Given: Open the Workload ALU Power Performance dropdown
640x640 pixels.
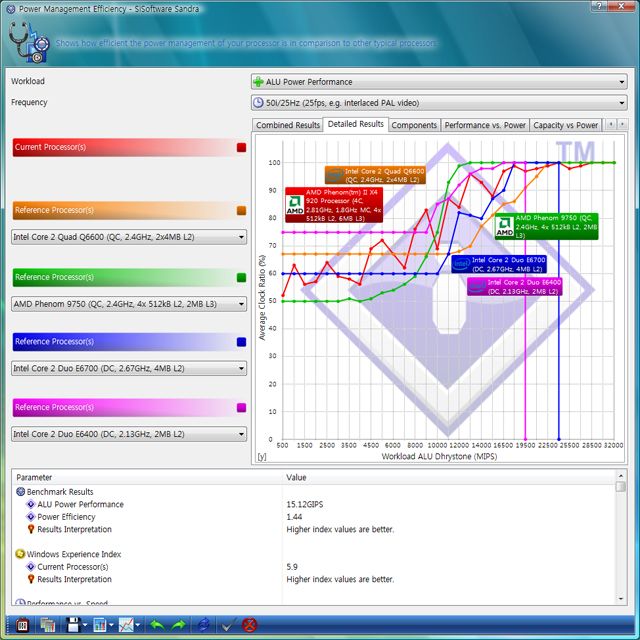Looking at the screenshot, I should coord(439,82).
